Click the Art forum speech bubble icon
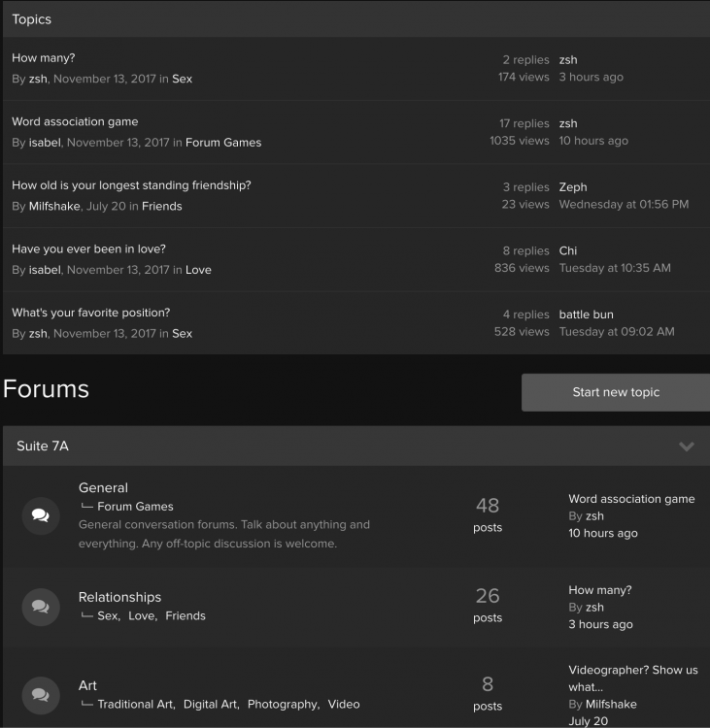Screen dimensions: 710x728 click(41, 695)
